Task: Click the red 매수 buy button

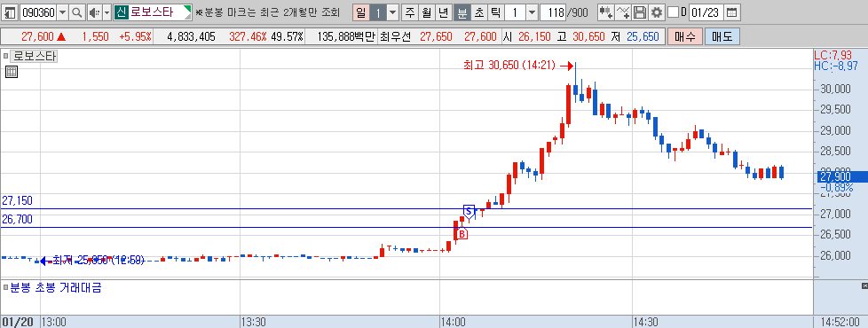Action: click(685, 37)
